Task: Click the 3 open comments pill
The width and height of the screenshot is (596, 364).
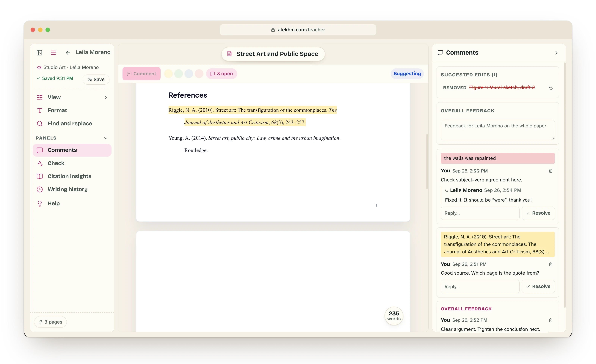Action: coord(222,74)
